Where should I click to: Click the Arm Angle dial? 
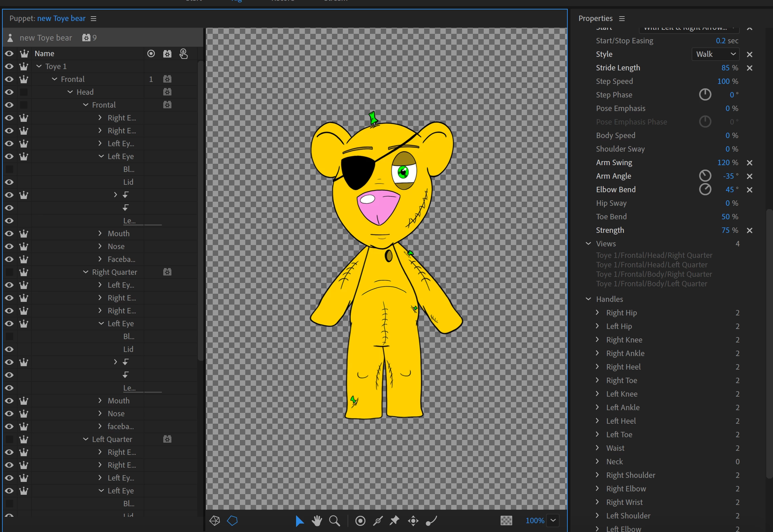[705, 176]
